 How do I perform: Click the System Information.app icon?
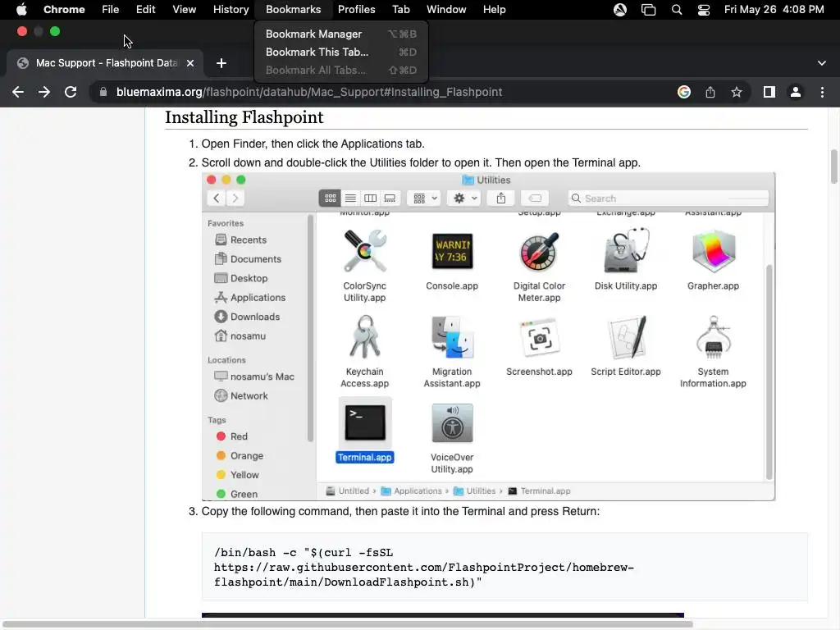click(713, 337)
